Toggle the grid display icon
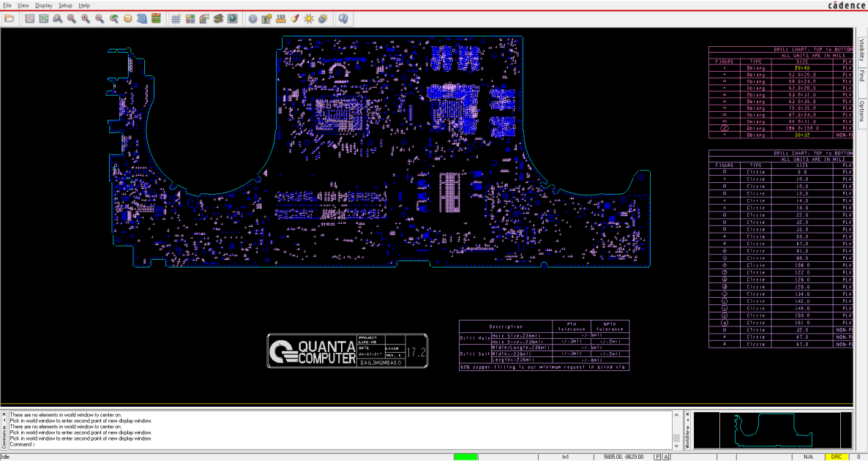This screenshot has width=868, height=461. click(x=176, y=19)
